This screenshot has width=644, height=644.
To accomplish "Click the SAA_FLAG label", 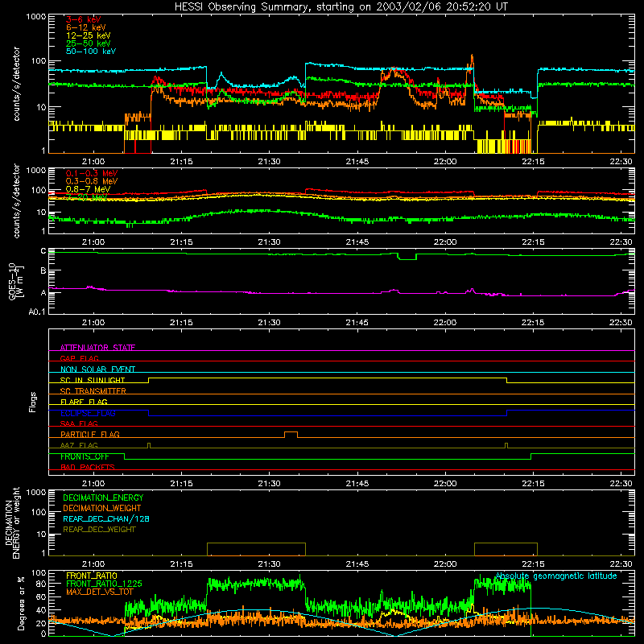I will click(x=79, y=423).
